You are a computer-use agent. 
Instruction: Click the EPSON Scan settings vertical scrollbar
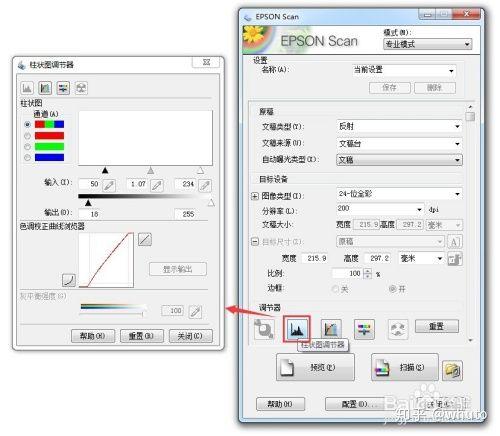[x=470, y=223]
